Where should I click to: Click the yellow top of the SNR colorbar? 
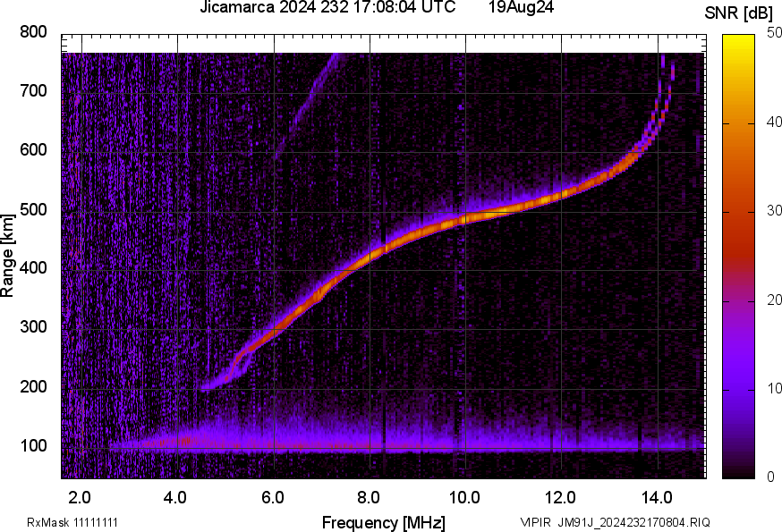point(739,39)
